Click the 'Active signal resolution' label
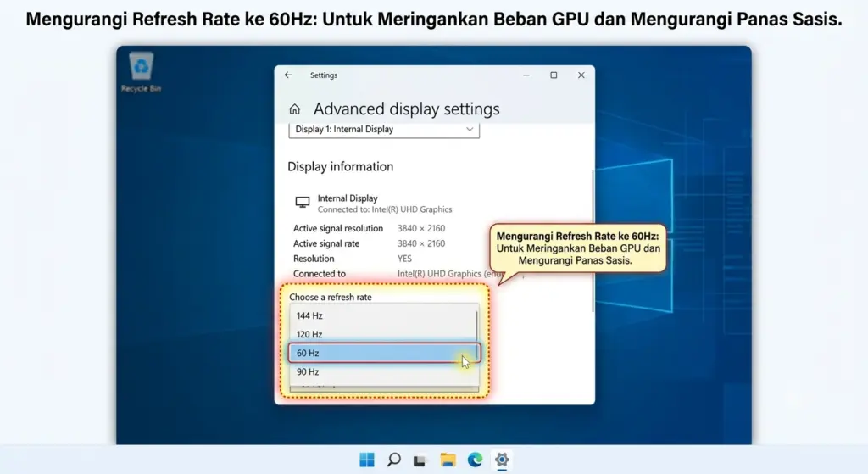Image resolution: width=868 pixels, height=474 pixels. [x=338, y=228]
